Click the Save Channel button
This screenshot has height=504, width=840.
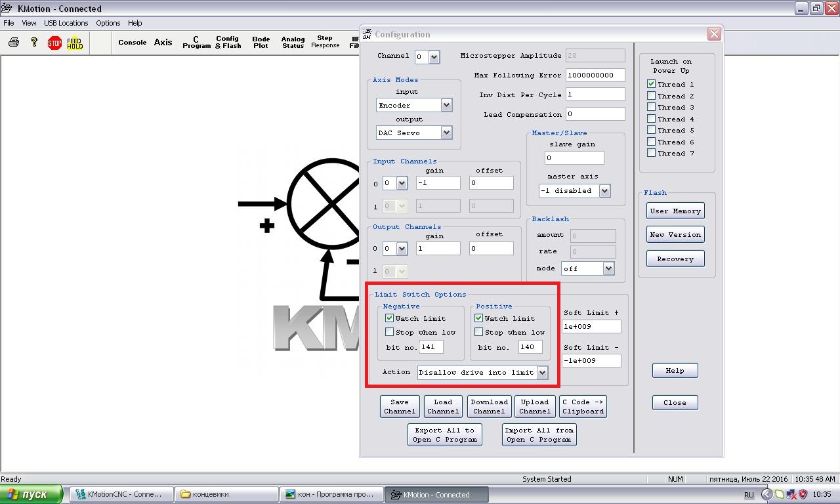(400, 406)
